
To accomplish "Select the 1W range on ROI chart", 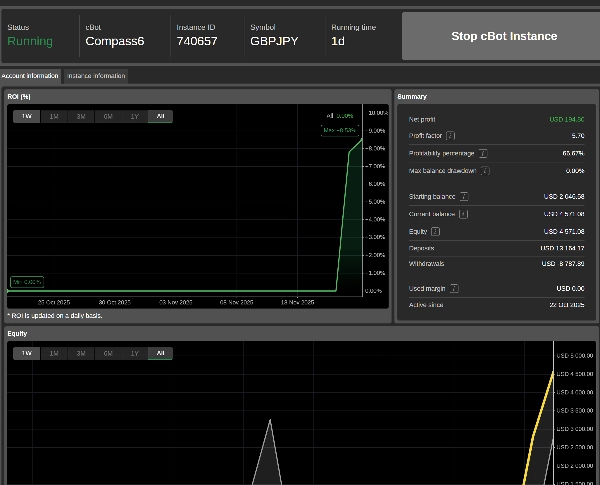I will click(x=27, y=116).
